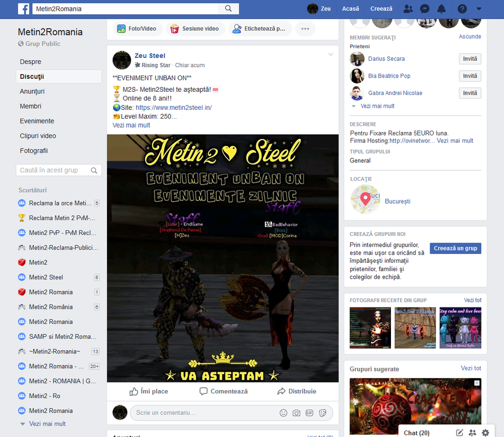Viewport: 504px width, 437px height.
Task: Open Zeu Steel author profile link
Action: point(150,56)
